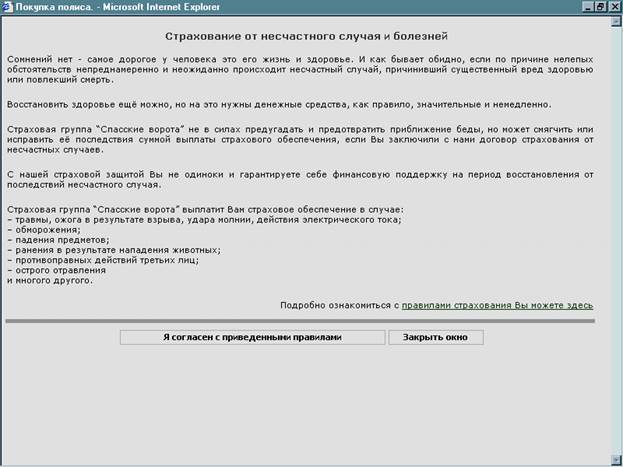Click the gray horizontal divider line
Screen dimensions: 623x467
pos(299,322)
